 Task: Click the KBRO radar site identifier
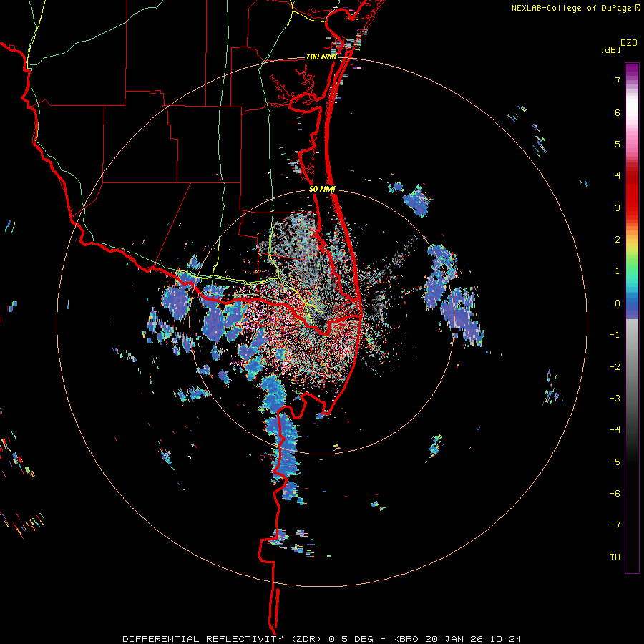coord(406,639)
